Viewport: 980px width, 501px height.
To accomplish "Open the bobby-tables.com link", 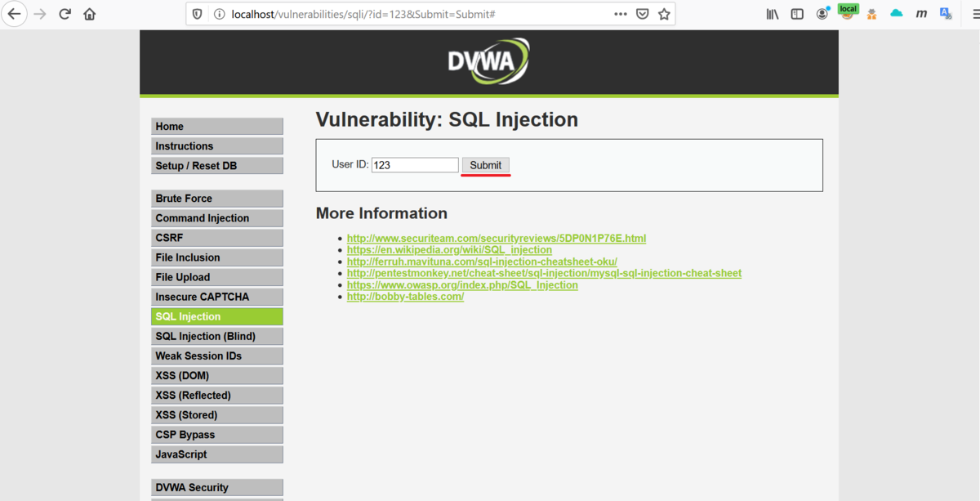I will pyautogui.click(x=405, y=297).
